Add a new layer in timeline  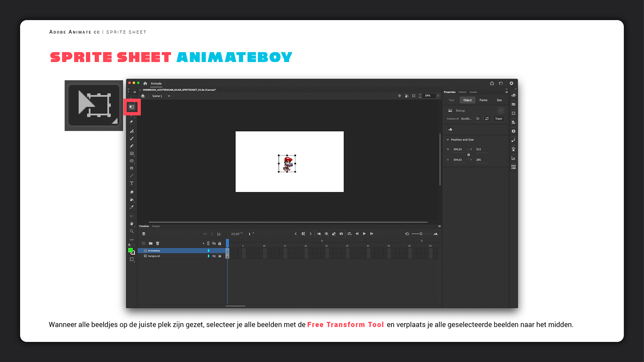click(x=144, y=243)
